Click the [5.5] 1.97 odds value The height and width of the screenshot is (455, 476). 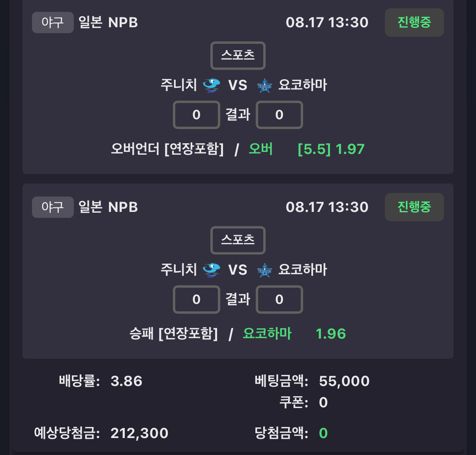[x=331, y=149]
